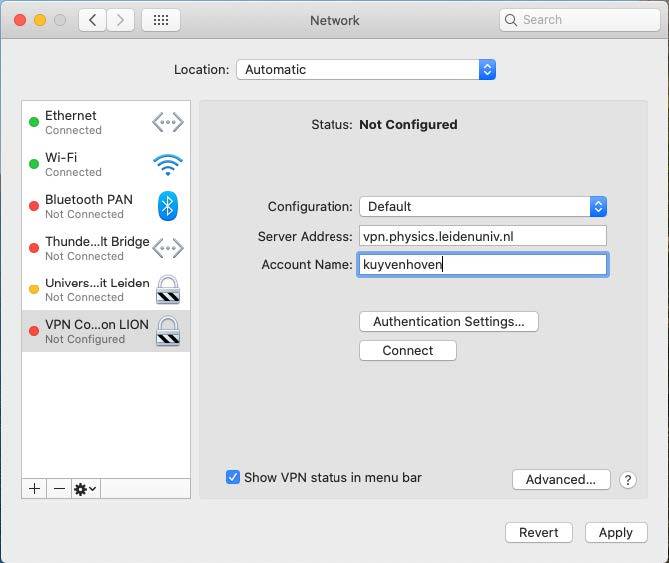Click the Server Address field

483,236
